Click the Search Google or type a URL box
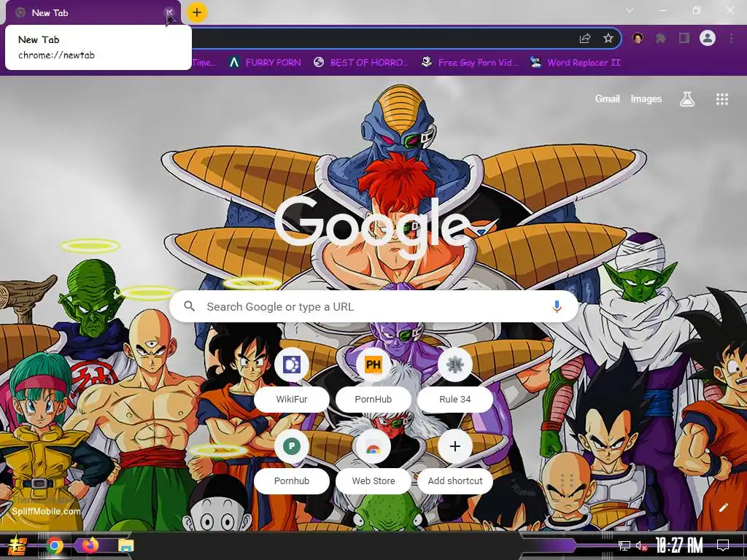Viewport: 747px width, 560px height. (374, 306)
